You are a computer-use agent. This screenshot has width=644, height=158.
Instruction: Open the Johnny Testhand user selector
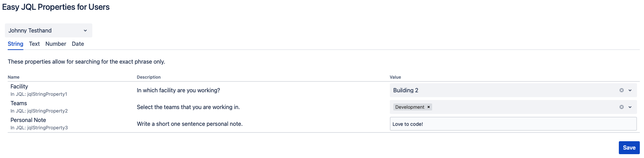click(48, 30)
